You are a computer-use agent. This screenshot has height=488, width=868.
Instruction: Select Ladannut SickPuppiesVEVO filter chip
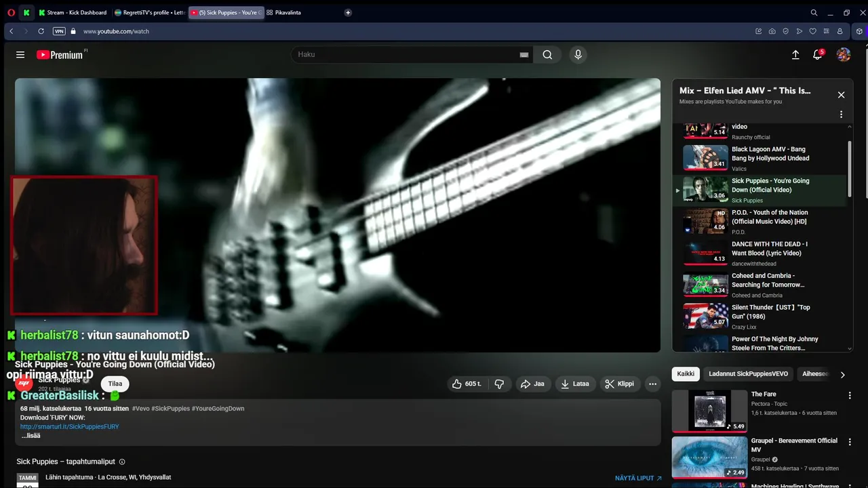pos(748,374)
